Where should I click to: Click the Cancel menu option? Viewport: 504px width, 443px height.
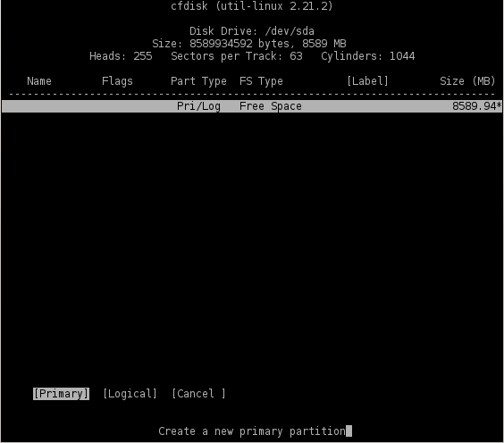point(198,394)
